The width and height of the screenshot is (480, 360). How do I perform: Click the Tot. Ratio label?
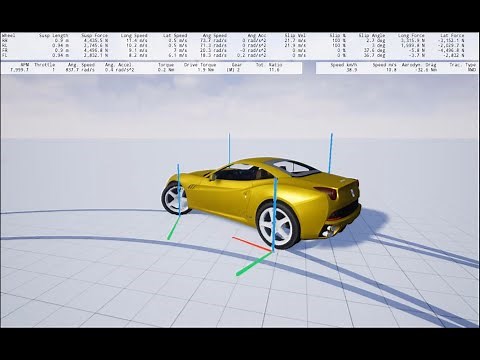click(269, 65)
